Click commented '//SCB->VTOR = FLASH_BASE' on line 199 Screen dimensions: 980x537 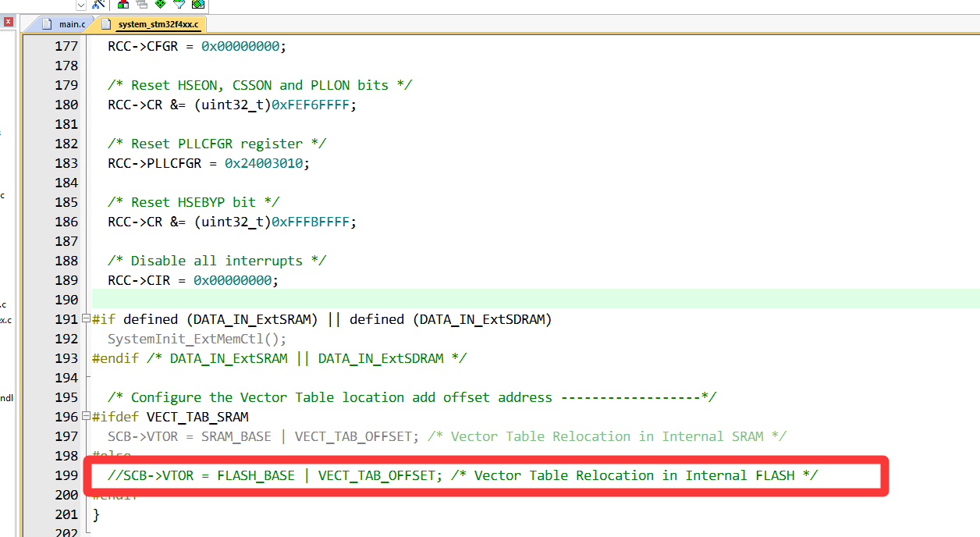201,475
